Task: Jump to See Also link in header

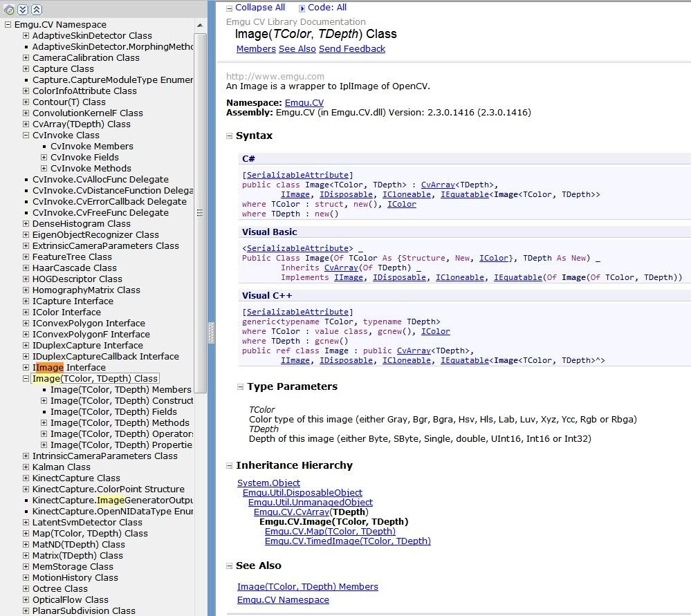Action: tap(297, 49)
